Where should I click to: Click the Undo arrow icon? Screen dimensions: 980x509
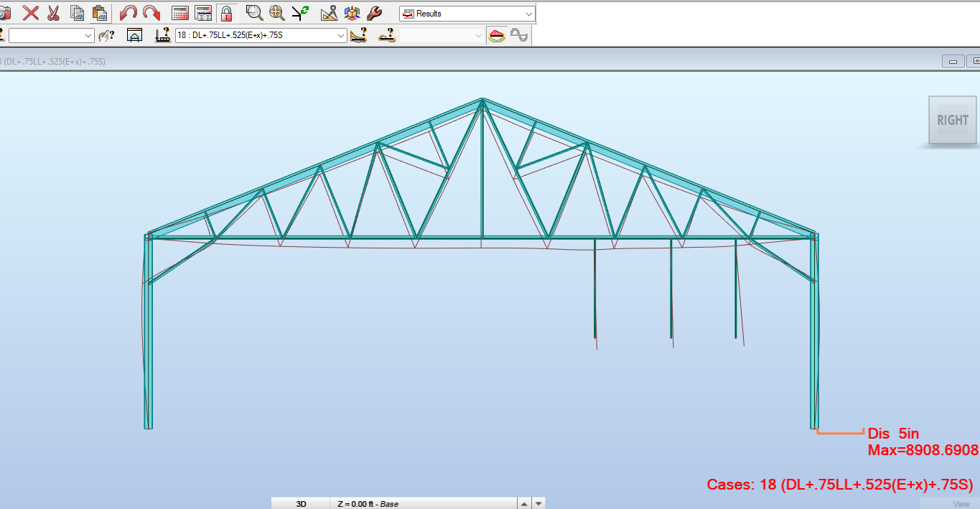(128, 13)
